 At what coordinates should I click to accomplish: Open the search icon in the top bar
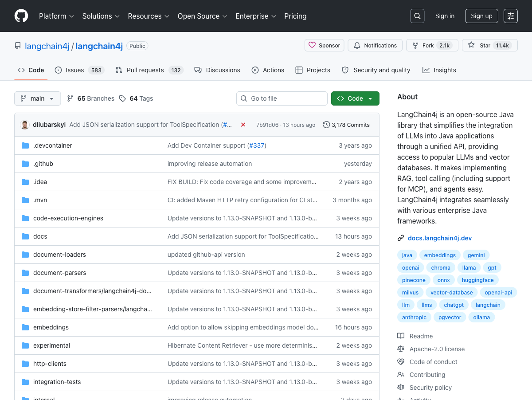click(417, 16)
